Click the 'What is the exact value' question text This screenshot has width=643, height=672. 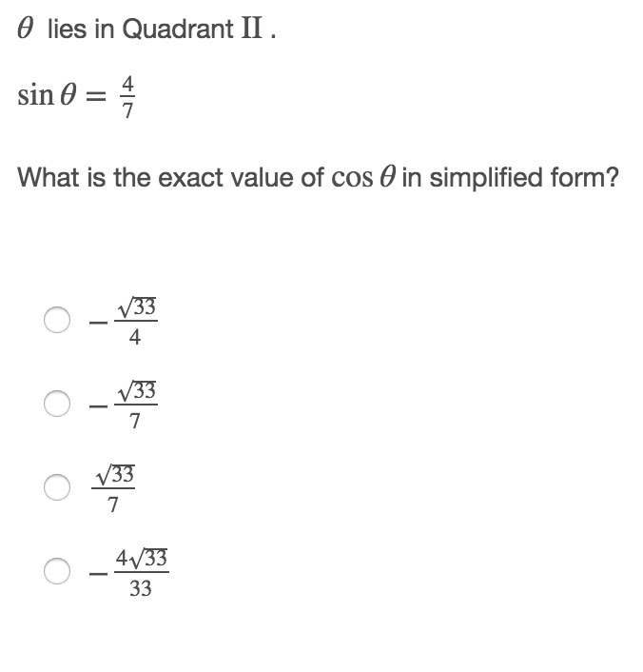[171, 178]
